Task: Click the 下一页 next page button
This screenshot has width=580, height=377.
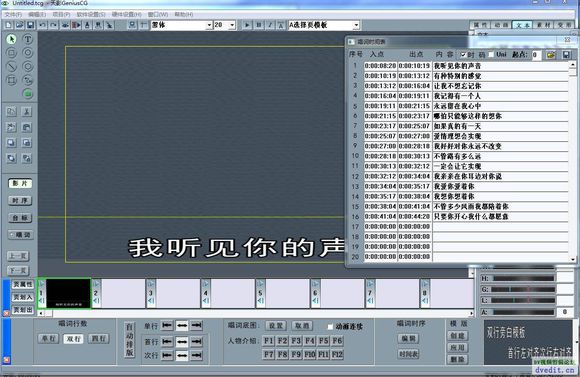Action: 18,270
